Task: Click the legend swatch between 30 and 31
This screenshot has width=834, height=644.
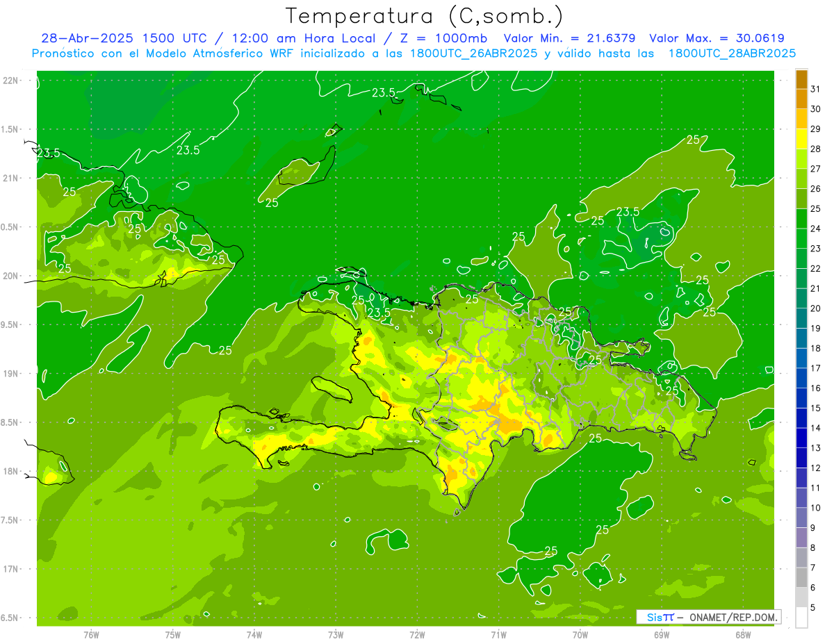Action: (x=801, y=99)
